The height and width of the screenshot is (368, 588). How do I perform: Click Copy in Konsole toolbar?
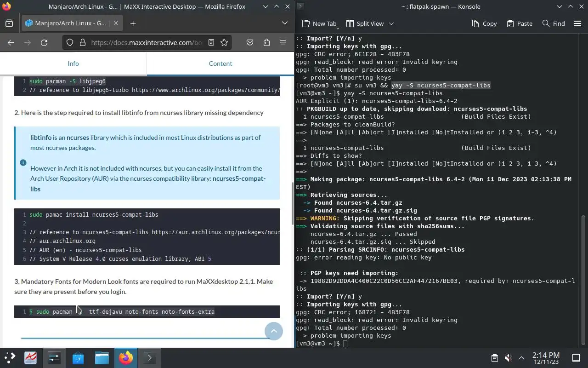[x=484, y=23]
